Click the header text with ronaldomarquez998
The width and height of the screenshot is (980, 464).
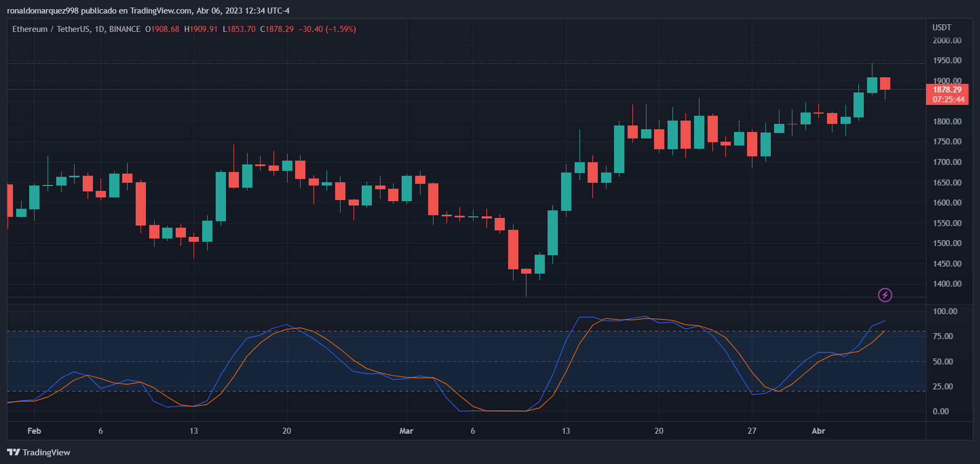[x=148, y=11]
